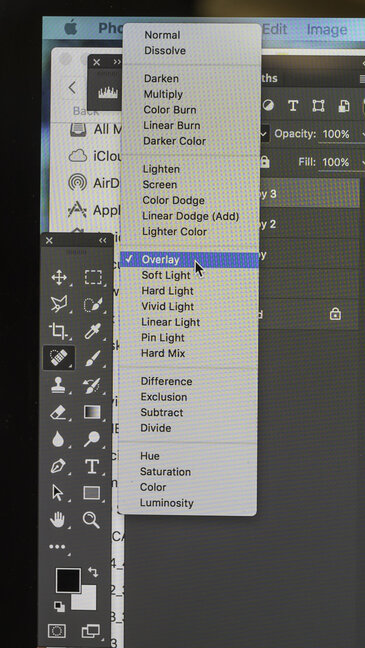Select the Clone Stamp tool
The image size is (365, 648).
58,385
